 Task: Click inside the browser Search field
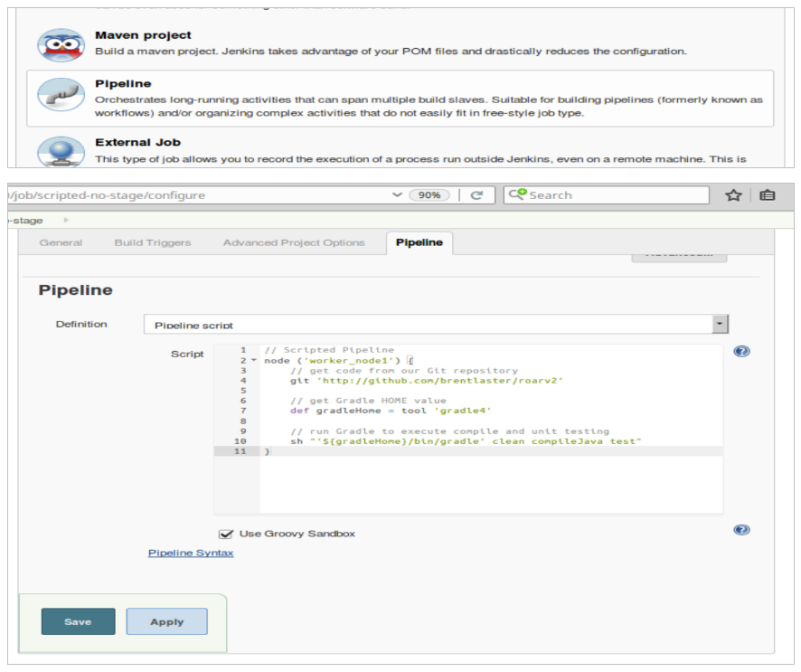click(x=615, y=195)
